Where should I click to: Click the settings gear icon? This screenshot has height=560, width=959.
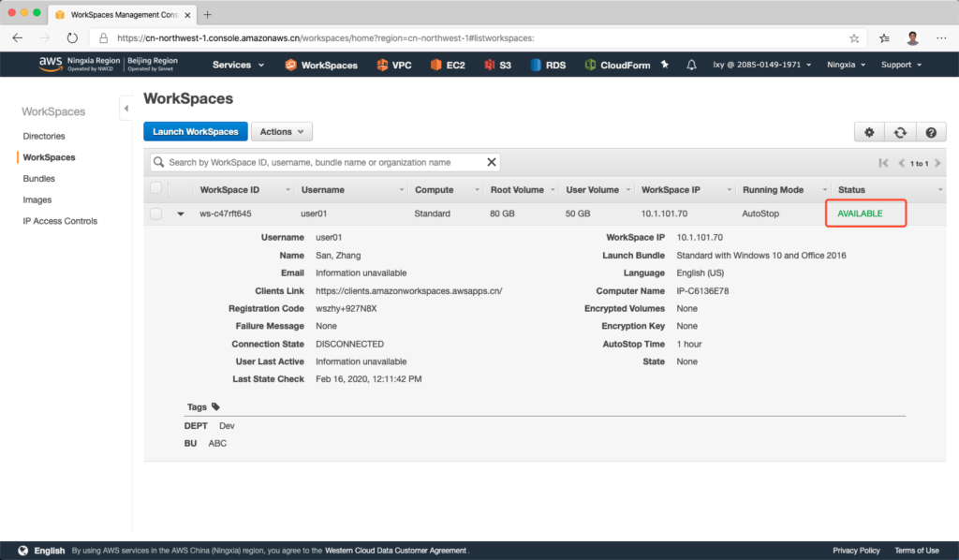869,133
